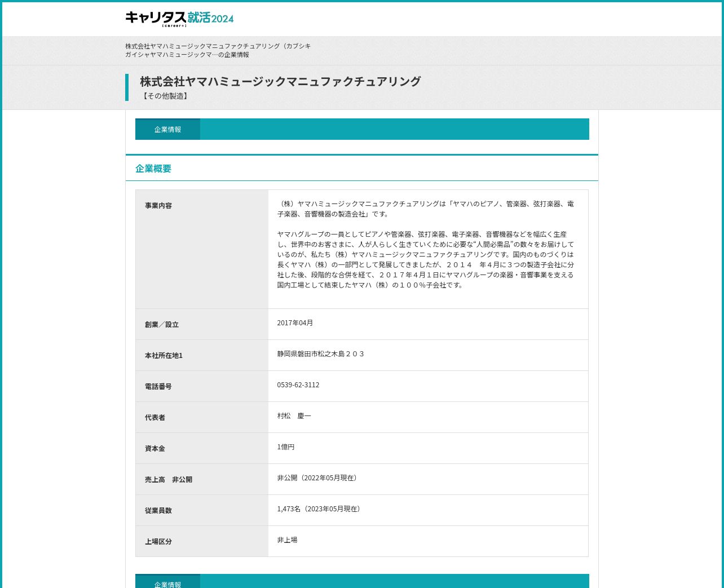Click the 売上高 非公開 row label

click(169, 480)
